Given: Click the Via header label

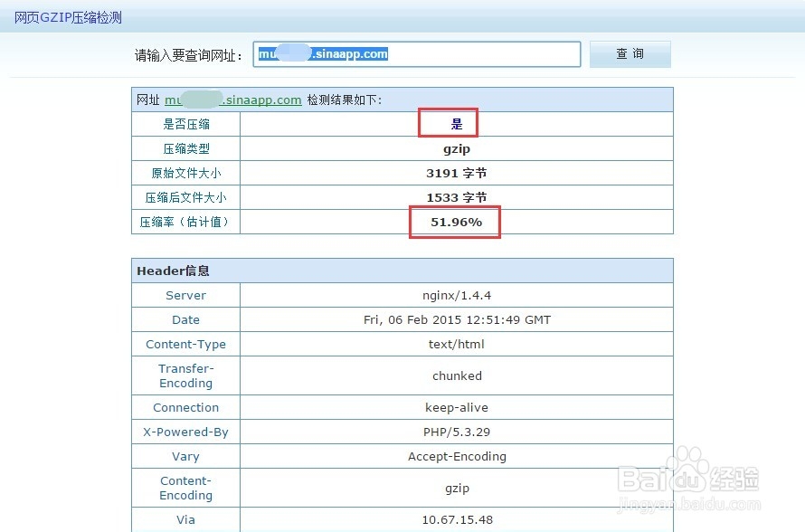Looking at the screenshot, I should (x=185, y=519).
